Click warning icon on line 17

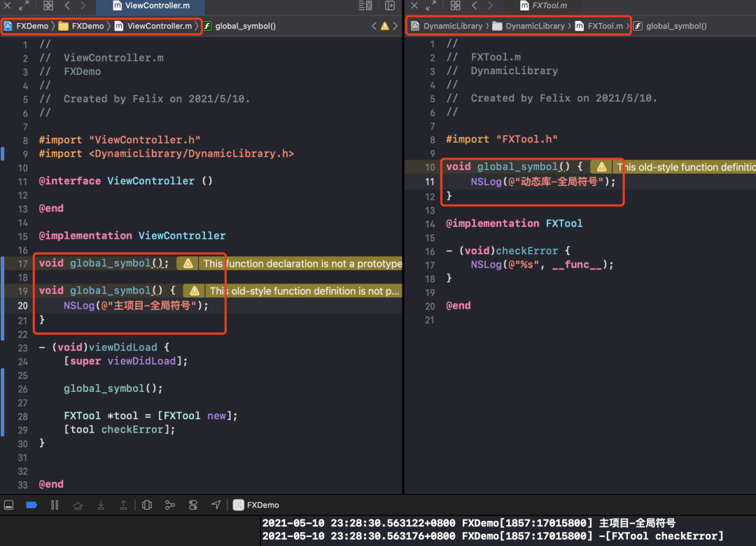pos(188,263)
